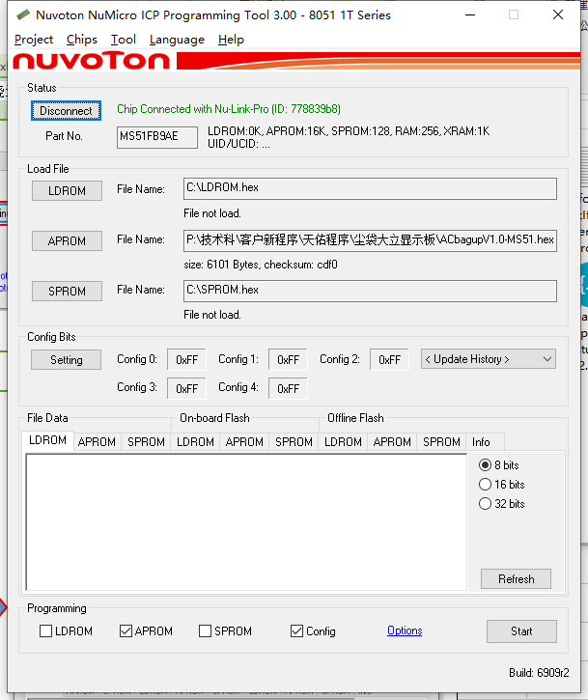
Task: Click the Config 1 value field
Action: 288,360
